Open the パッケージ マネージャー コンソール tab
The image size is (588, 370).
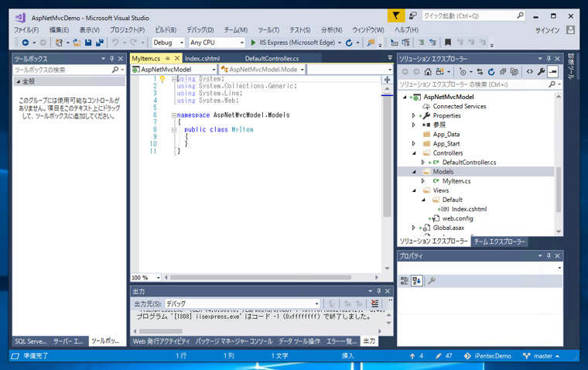(x=234, y=341)
